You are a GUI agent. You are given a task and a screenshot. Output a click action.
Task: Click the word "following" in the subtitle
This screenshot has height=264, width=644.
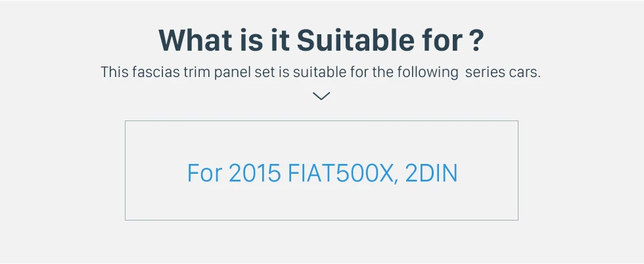(x=428, y=72)
